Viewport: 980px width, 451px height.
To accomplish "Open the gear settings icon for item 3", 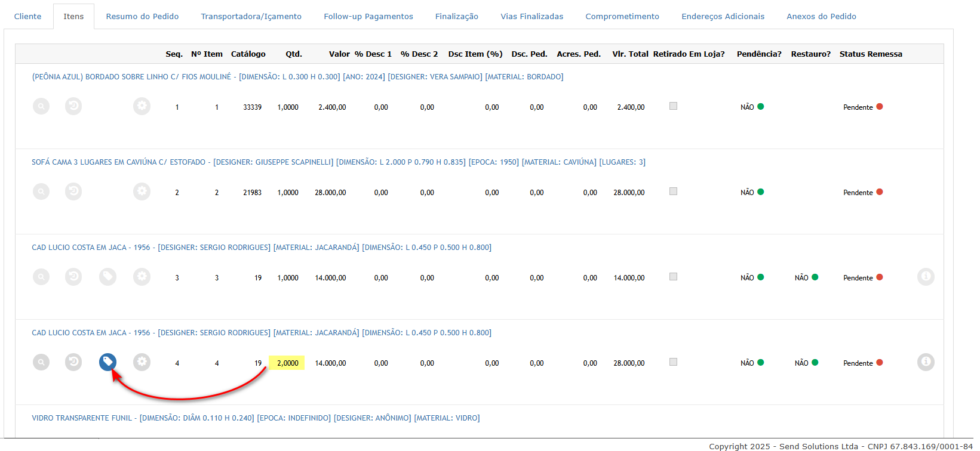I will [142, 277].
